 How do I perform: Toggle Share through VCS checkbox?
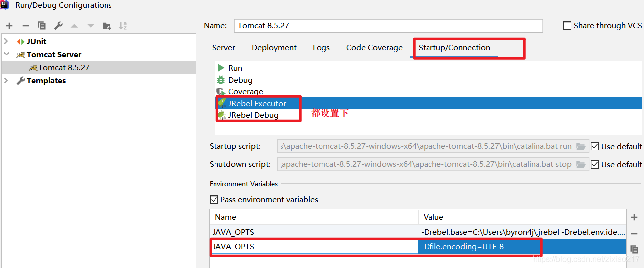(567, 26)
